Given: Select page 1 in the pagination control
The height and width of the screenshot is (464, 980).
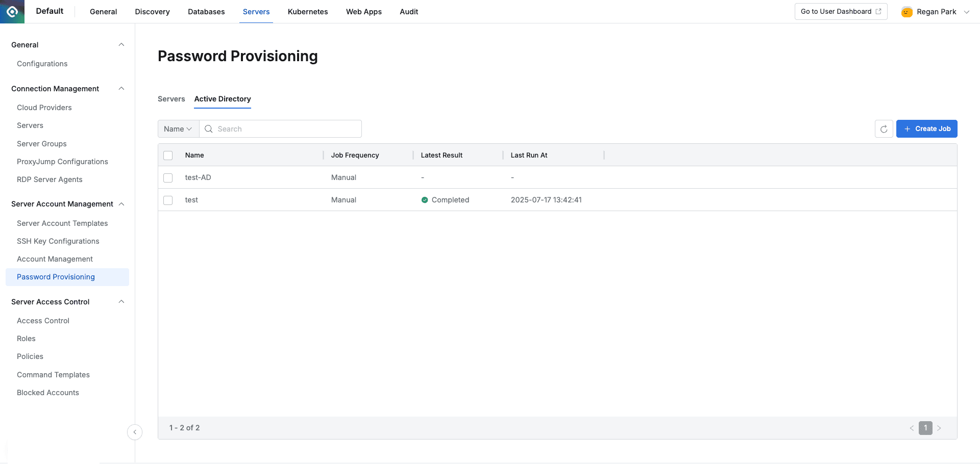Looking at the screenshot, I should (x=925, y=428).
